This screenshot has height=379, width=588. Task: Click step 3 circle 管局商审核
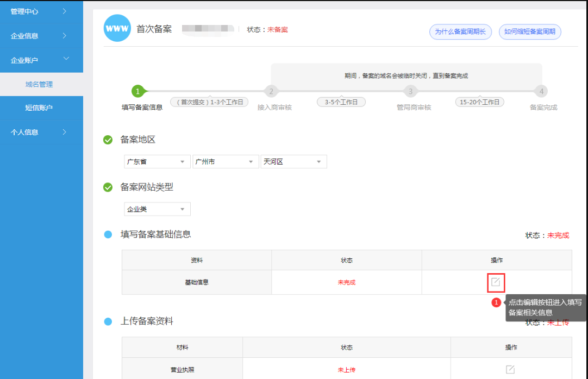click(411, 91)
